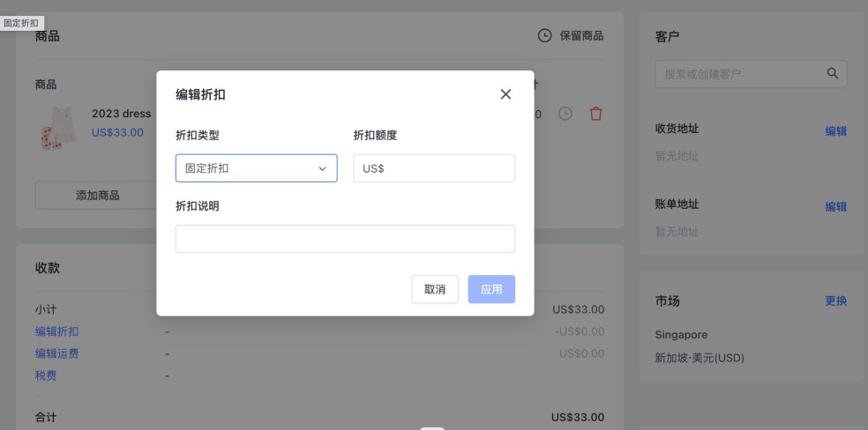The width and height of the screenshot is (868, 430).
Task: Open the 2023 dress product thumbnail
Action: pos(59,128)
